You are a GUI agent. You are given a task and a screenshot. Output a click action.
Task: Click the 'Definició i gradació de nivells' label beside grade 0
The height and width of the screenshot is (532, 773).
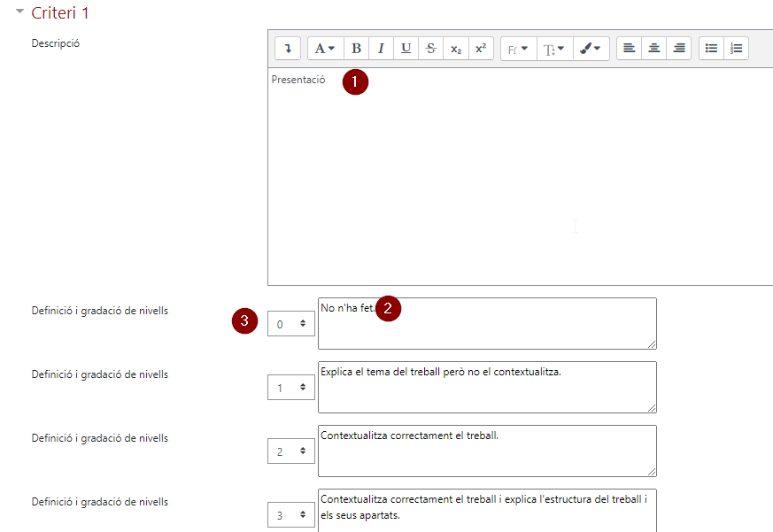point(100,311)
